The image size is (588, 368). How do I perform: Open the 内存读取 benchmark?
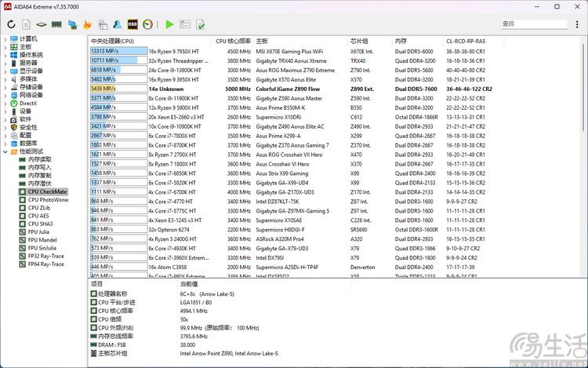[x=39, y=159]
